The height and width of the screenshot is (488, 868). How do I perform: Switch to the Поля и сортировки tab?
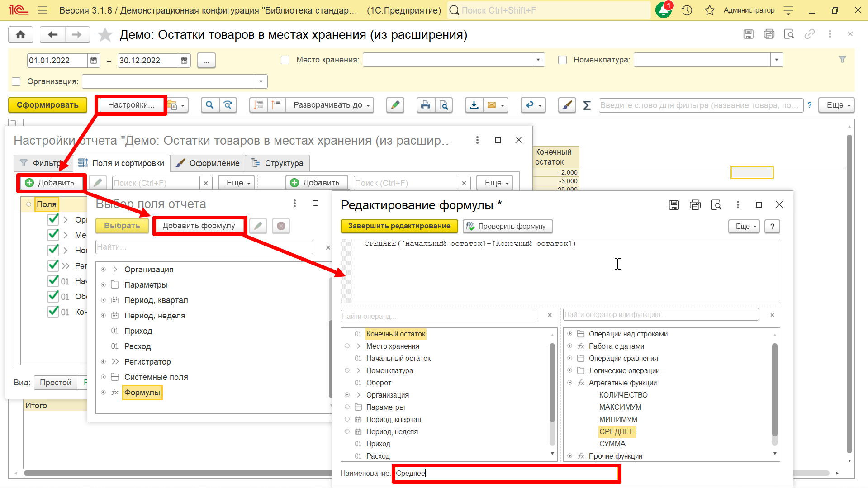coord(122,163)
